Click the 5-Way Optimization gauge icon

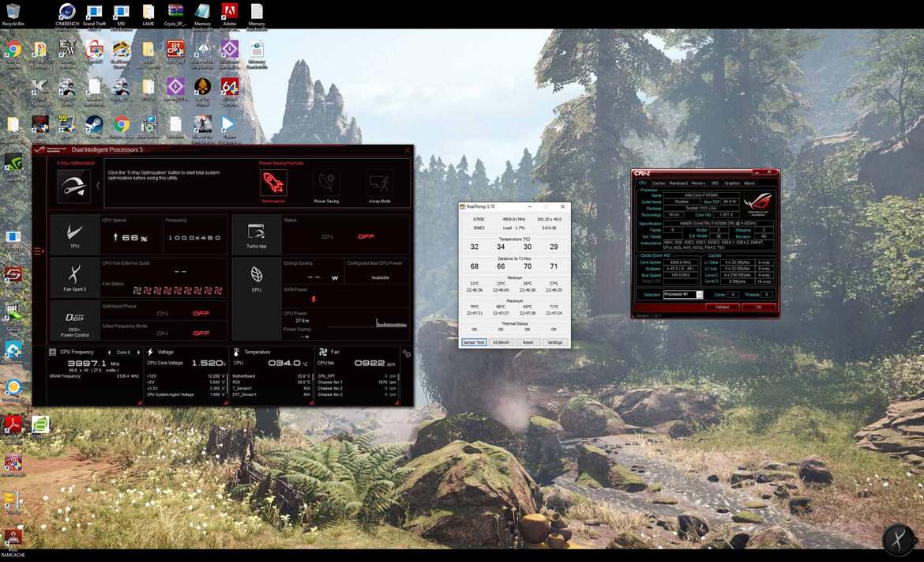[73, 186]
